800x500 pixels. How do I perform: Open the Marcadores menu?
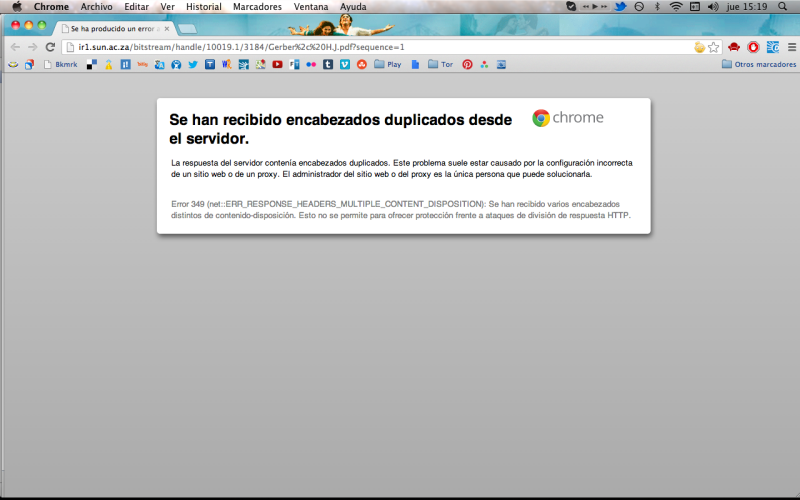click(257, 6)
